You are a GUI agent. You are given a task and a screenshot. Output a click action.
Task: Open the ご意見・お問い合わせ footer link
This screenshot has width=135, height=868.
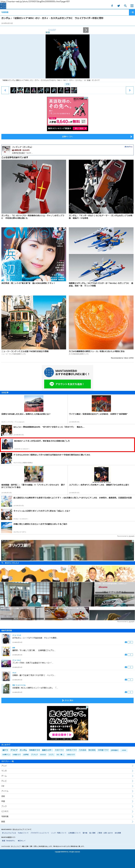tap(105, 833)
